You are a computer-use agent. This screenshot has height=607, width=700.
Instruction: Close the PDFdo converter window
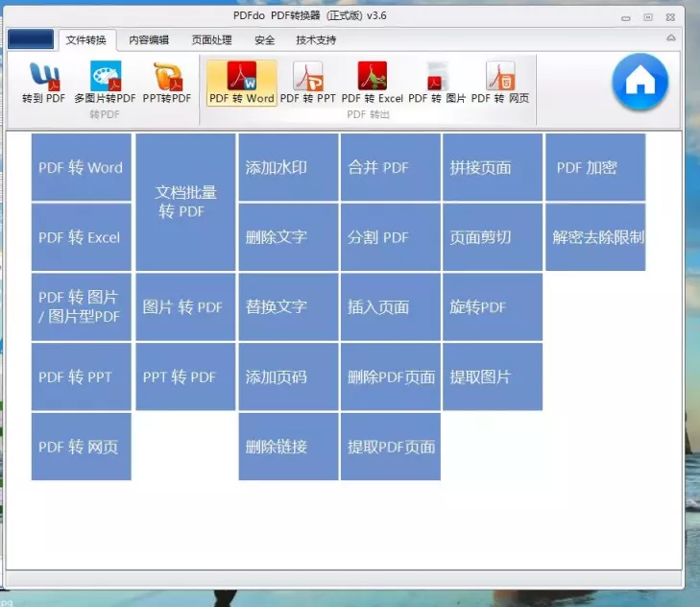(670, 17)
